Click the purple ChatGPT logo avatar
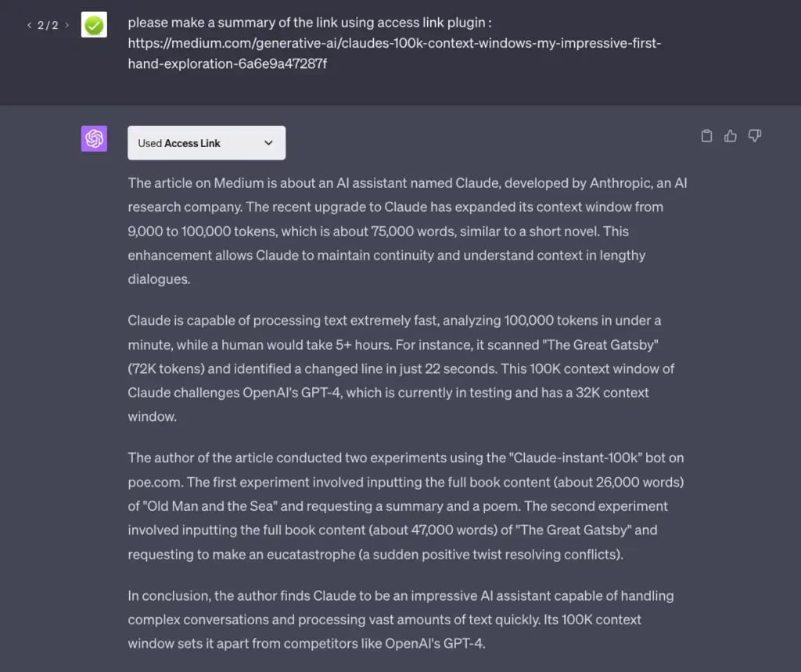Image resolution: width=801 pixels, height=672 pixels. (x=94, y=139)
